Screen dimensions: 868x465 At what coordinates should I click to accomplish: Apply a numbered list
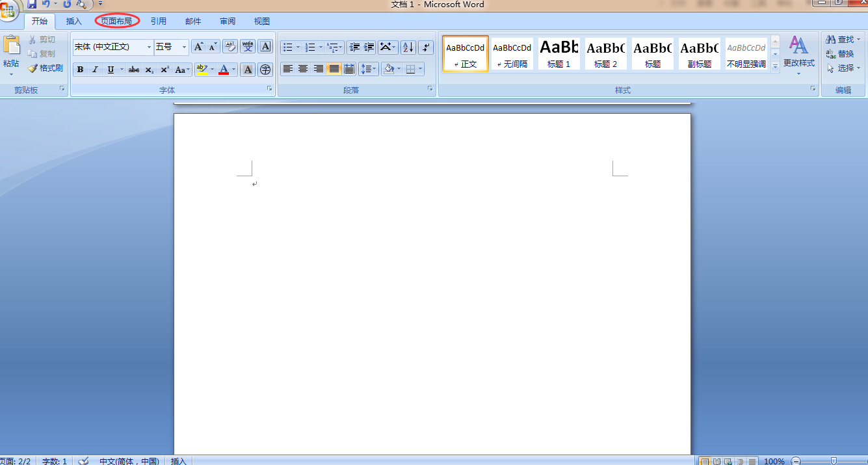pos(311,47)
